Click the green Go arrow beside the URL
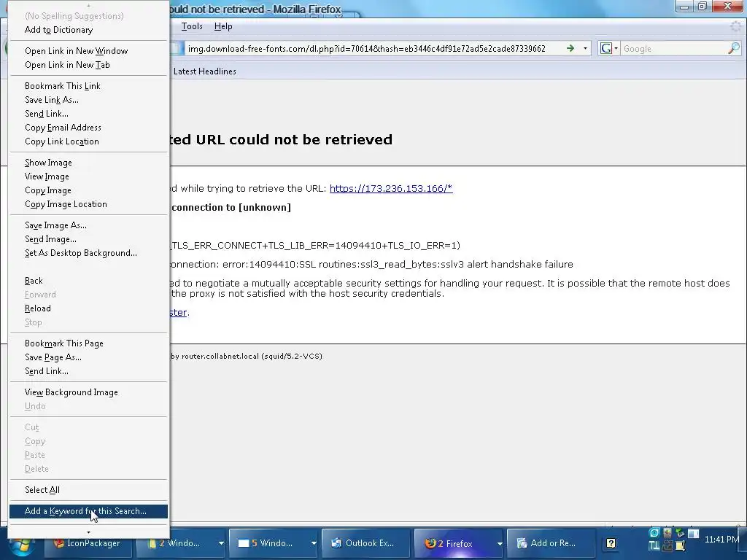747x560 pixels. (570, 48)
